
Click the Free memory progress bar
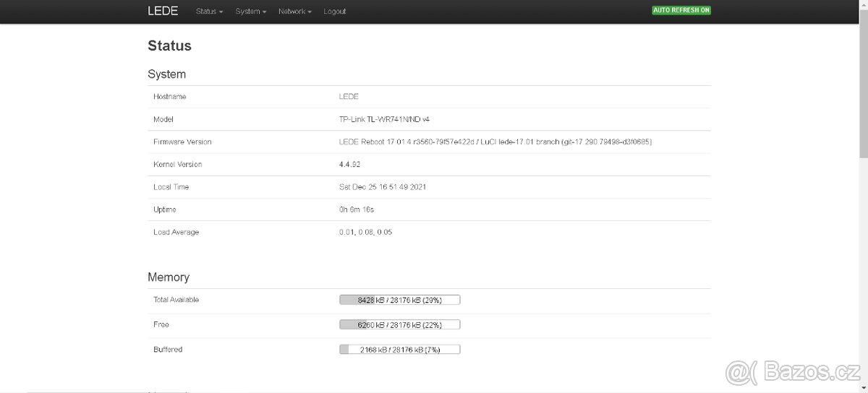coord(399,325)
